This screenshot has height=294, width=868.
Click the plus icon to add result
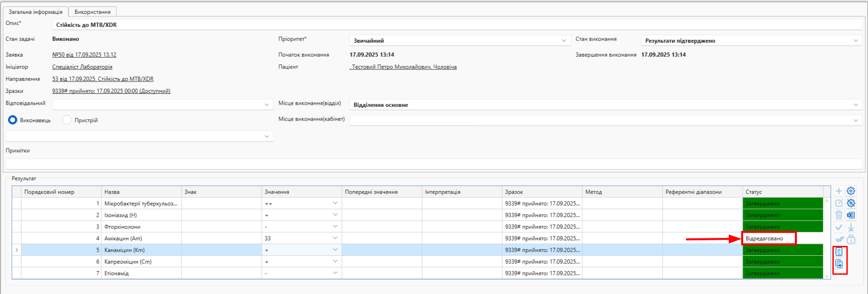click(x=839, y=191)
